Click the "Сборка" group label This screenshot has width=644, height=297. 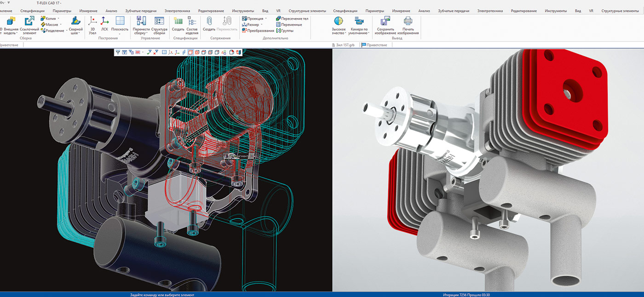[26, 38]
